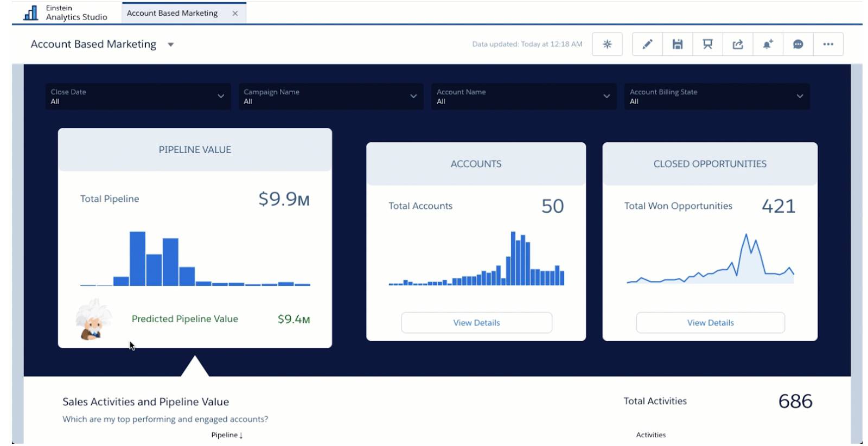Select the CLOSED OPPORTUNITIES card header

(x=710, y=164)
